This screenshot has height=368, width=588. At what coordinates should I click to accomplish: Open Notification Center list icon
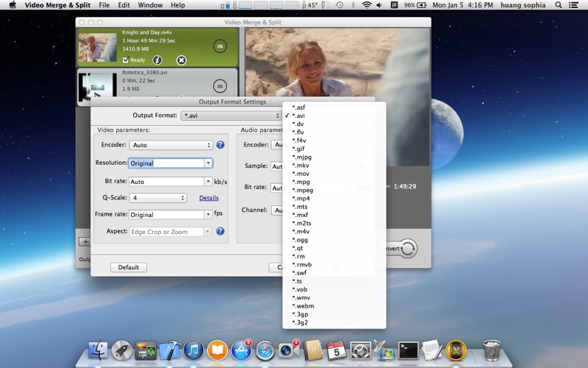(573, 5)
